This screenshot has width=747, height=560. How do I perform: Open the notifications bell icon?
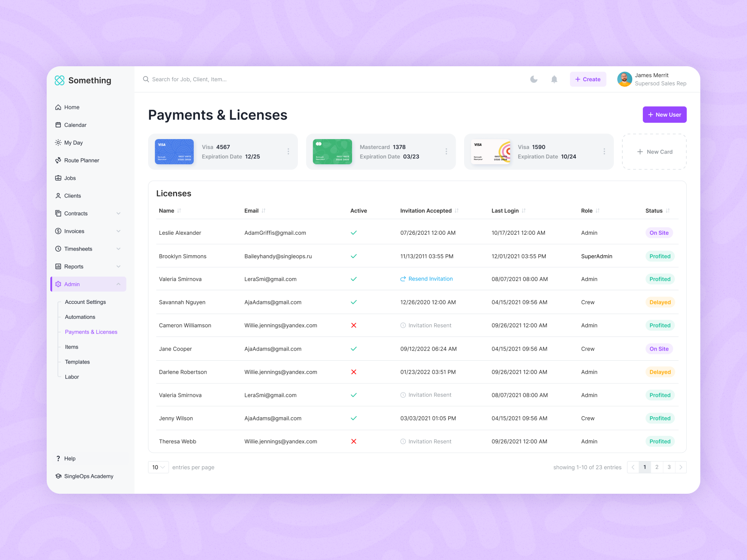[x=554, y=79]
